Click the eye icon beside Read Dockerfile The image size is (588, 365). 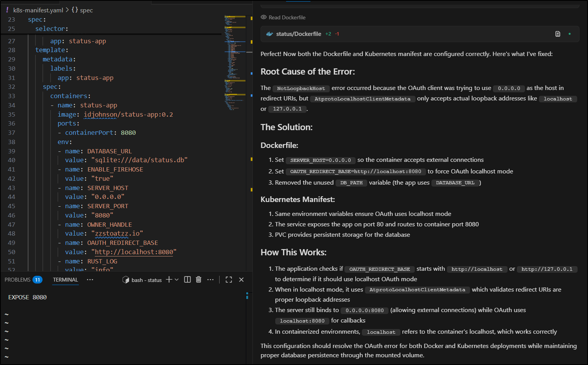pos(264,17)
